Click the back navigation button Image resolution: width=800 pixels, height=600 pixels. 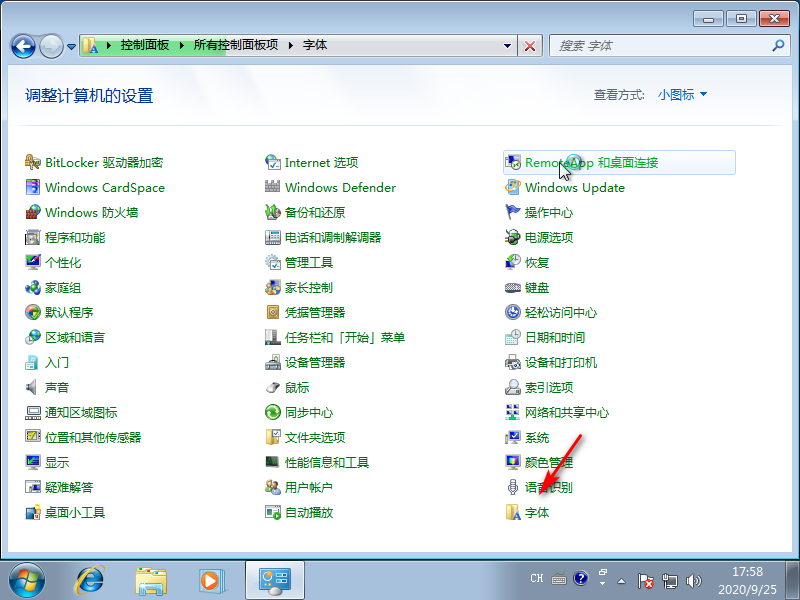coord(23,46)
